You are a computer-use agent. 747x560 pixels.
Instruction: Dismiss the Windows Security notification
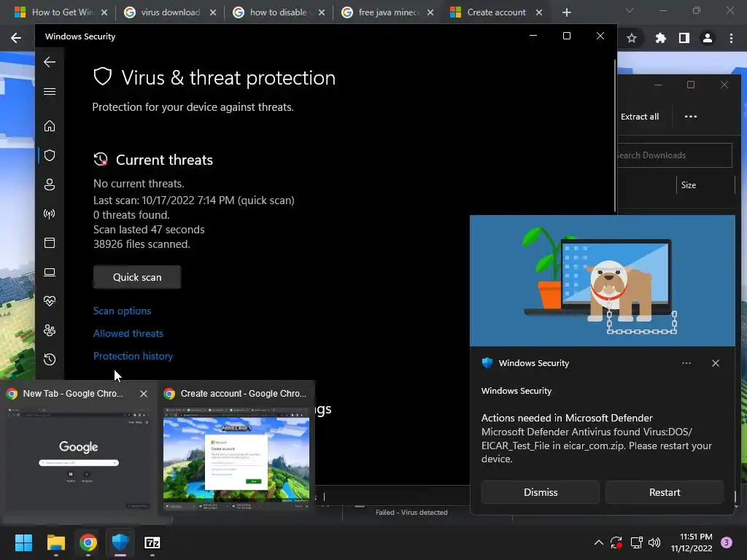pyautogui.click(x=541, y=492)
